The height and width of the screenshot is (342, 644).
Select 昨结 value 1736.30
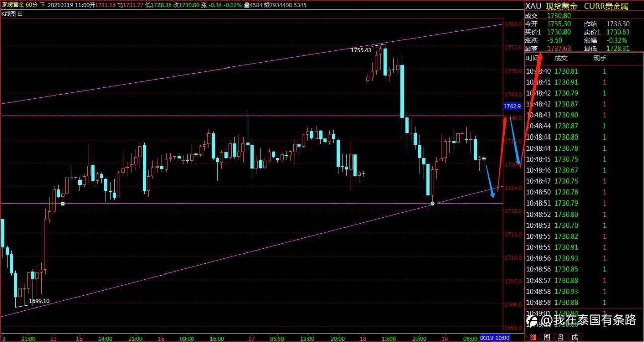(x=618, y=24)
